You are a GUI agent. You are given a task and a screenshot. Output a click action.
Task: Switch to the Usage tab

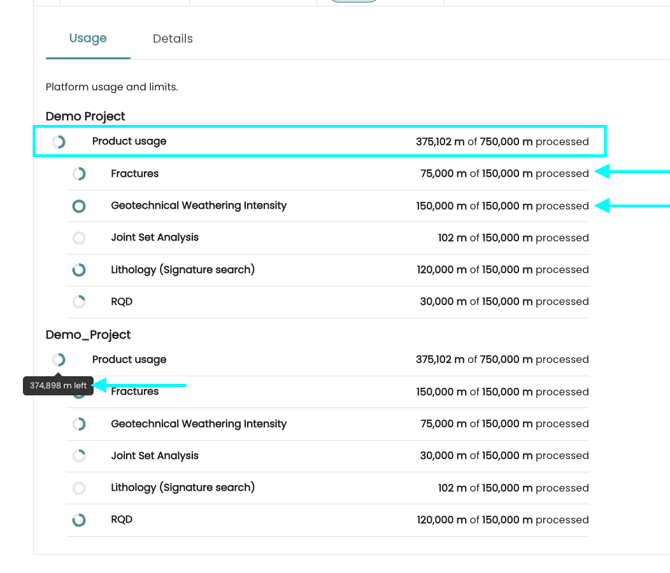click(88, 38)
